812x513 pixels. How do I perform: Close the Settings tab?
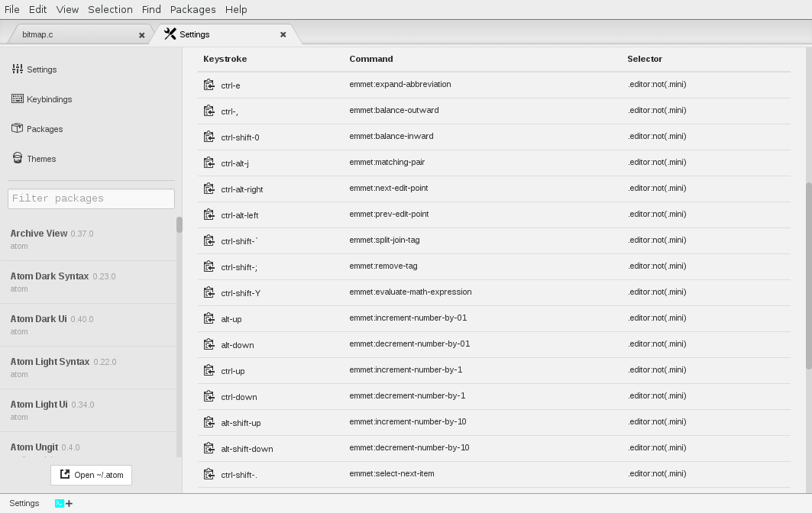click(x=283, y=34)
